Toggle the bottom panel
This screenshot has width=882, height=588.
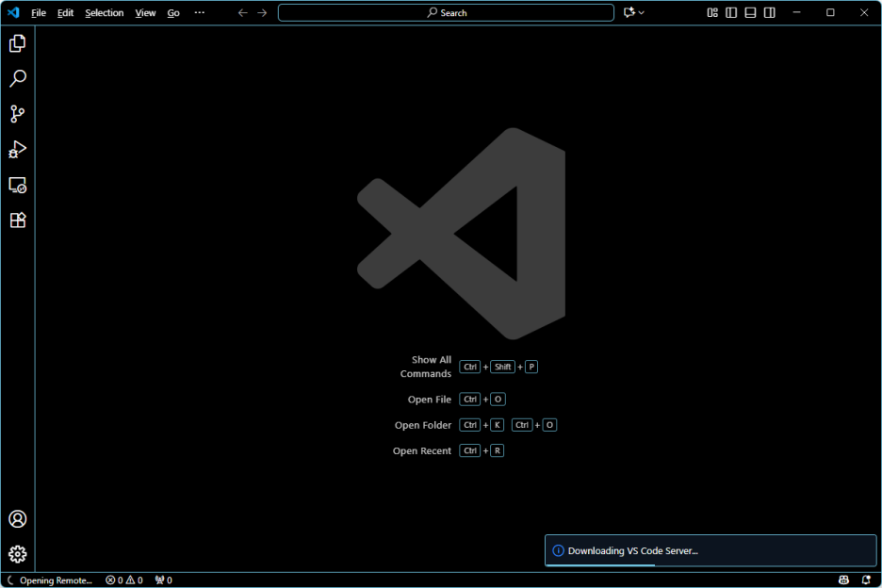[750, 12]
